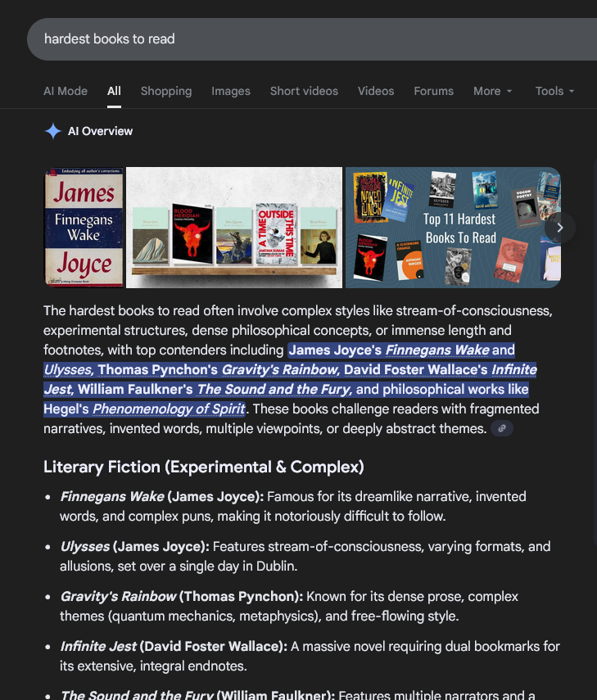
Task: Open the 'Top 11 Hardest Books To Read' image
Action: tap(453, 228)
